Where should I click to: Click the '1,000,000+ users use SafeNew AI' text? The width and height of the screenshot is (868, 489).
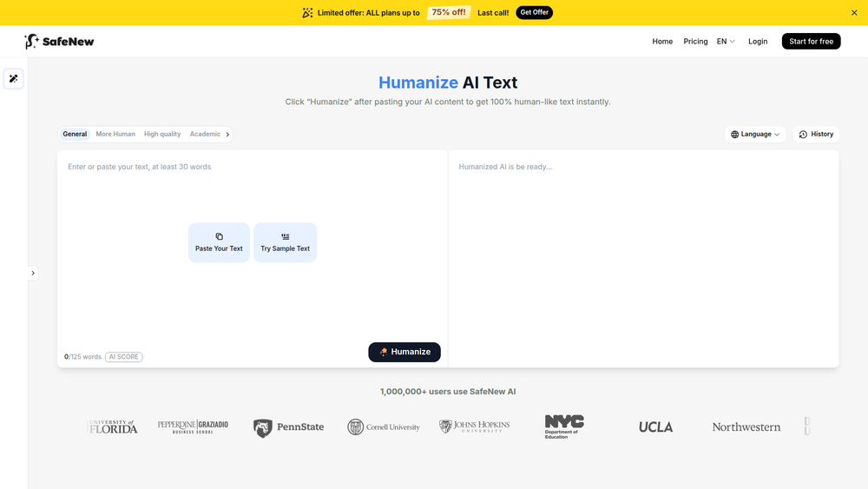tap(448, 392)
